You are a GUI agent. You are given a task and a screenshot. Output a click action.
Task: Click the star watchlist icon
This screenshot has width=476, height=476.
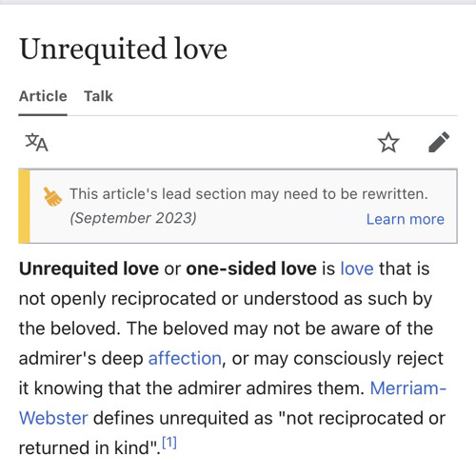388,143
